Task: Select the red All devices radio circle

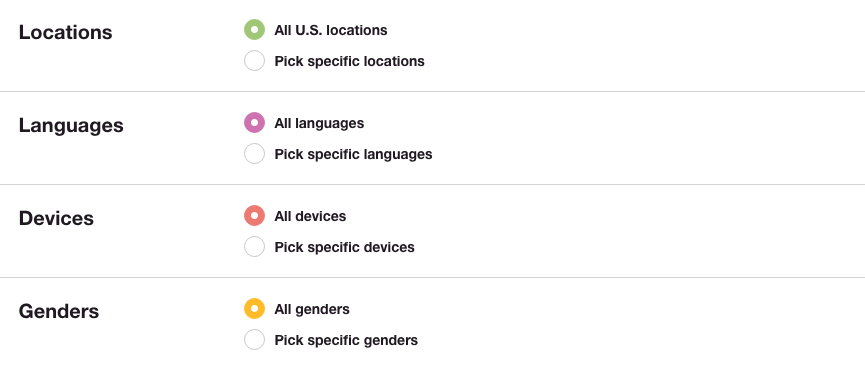Action: tap(254, 216)
